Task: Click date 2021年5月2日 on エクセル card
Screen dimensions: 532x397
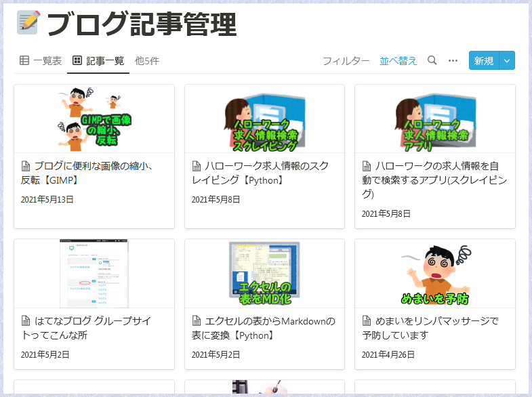Action: click(216, 354)
